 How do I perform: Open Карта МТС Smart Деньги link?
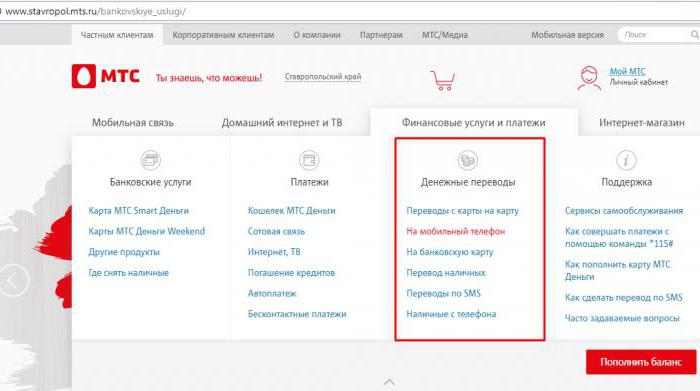(x=138, y=211)
